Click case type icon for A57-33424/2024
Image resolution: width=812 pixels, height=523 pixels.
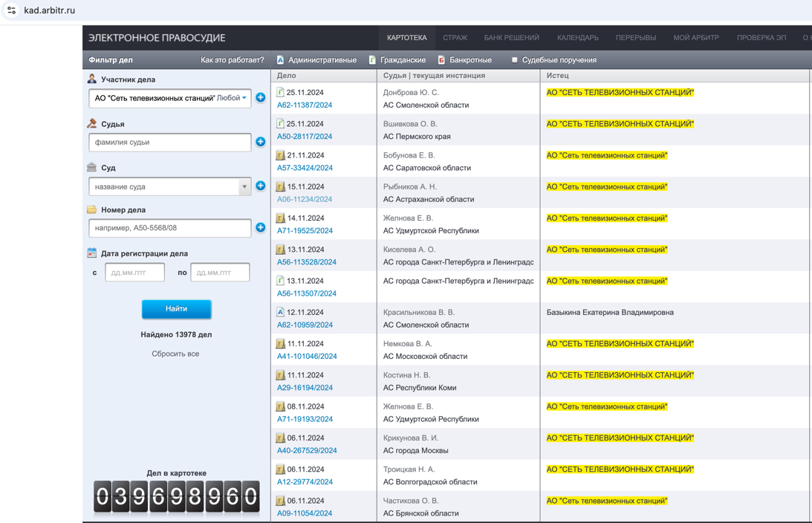(x=281, y=155)
